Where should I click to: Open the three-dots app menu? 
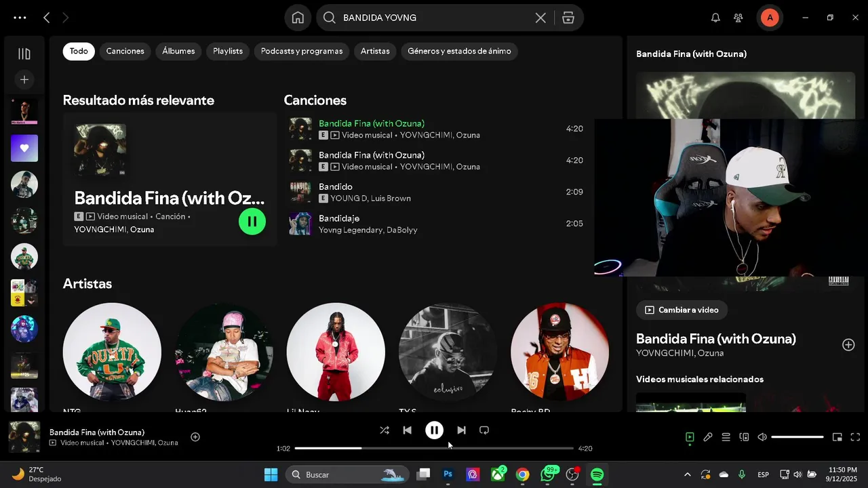click(20, 18)
